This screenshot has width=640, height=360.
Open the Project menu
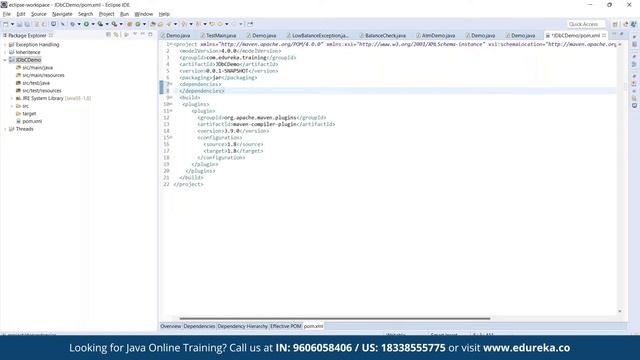(x=107, y=14)
